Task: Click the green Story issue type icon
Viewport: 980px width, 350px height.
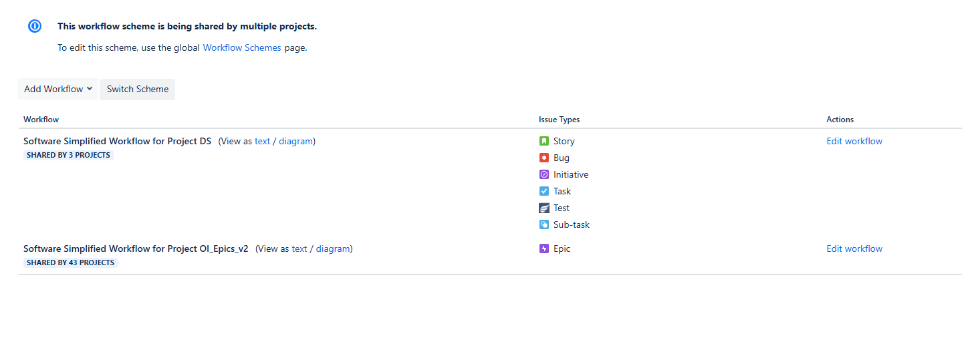Action: tap(544, 141)
